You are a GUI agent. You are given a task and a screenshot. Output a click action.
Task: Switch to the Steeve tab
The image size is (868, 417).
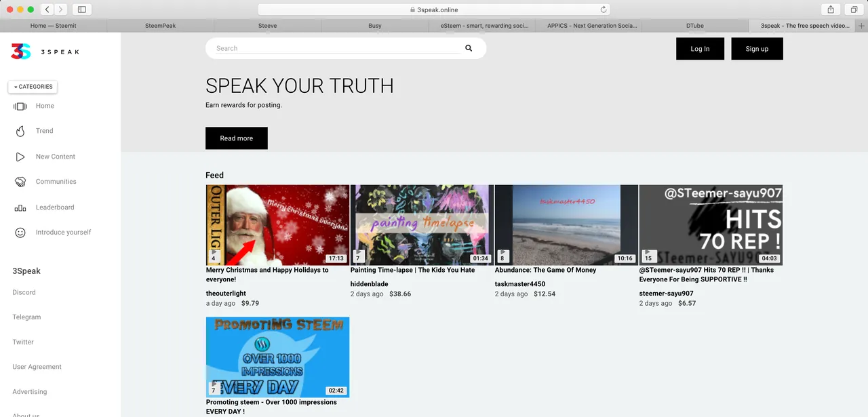[x=267, y=26]
